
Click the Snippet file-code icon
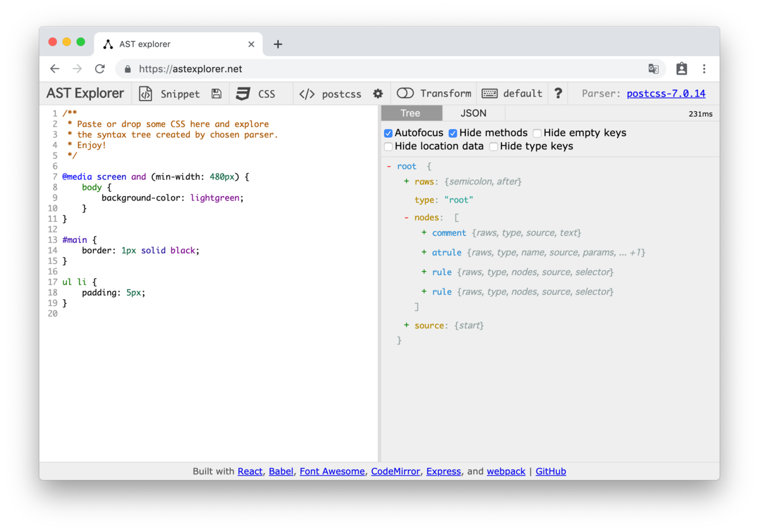(145, 94)
